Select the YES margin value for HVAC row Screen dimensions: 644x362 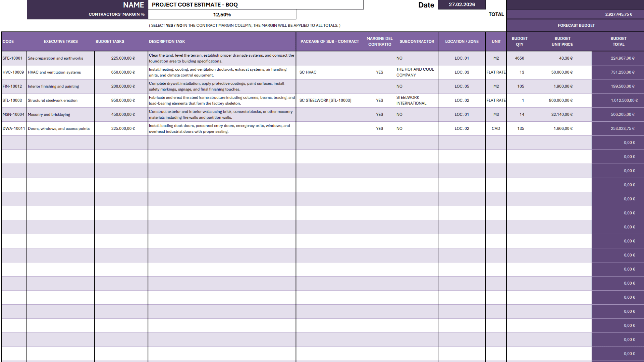[379, 72]
